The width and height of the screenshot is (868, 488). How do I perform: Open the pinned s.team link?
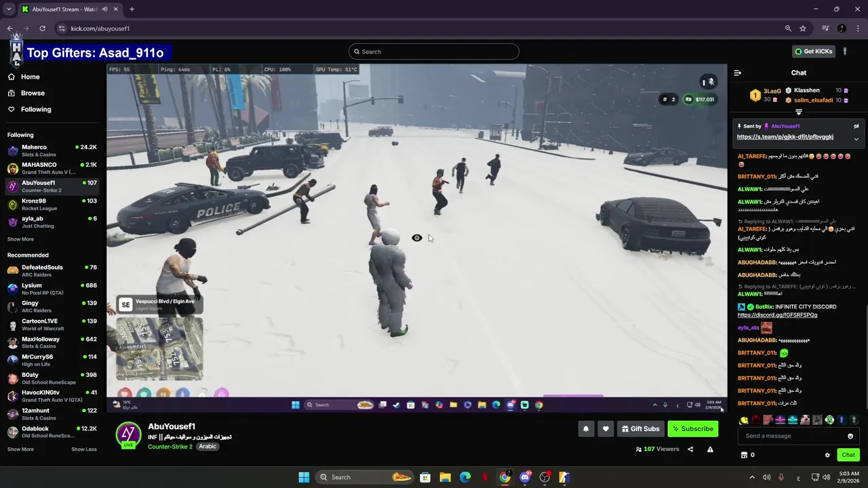pyautogui.click(x=785, y=137)
